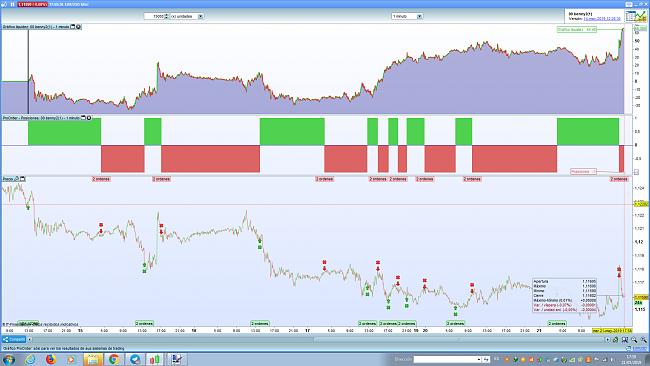
Task: Open the media player icon in the taskbar
Action: coord(71,359)
